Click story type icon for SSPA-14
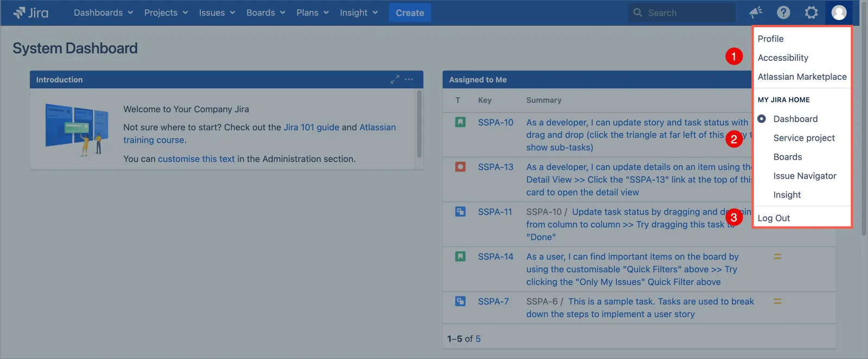The image size is (868, 359). [460, 256]
